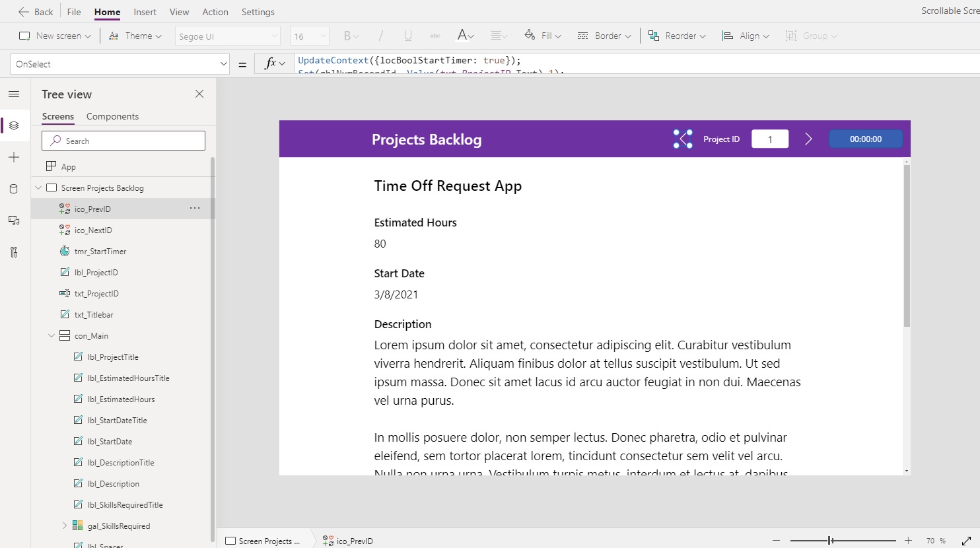The height and width of the screenshot is (548, 980).
Task: Click the tmr_StartTimer timer icon
Action: pyautogui.click(x=64, y=251)
